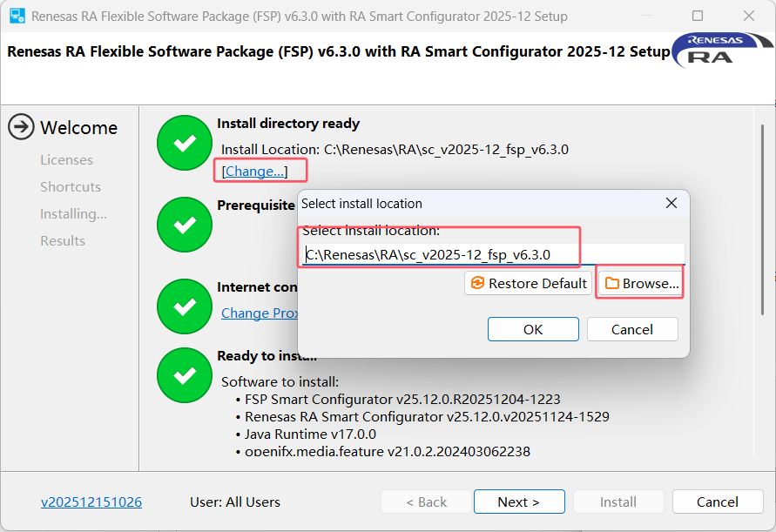Open the Change Proxy link
Screen dimensions: 776x532
tap(260, 313)
